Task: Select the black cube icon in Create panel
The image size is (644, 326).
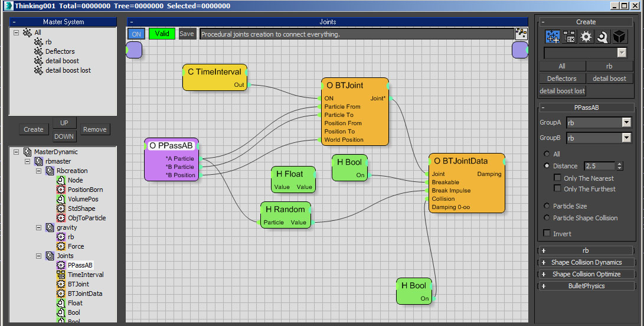Action: pyautogui.click(x=619, y=37)
